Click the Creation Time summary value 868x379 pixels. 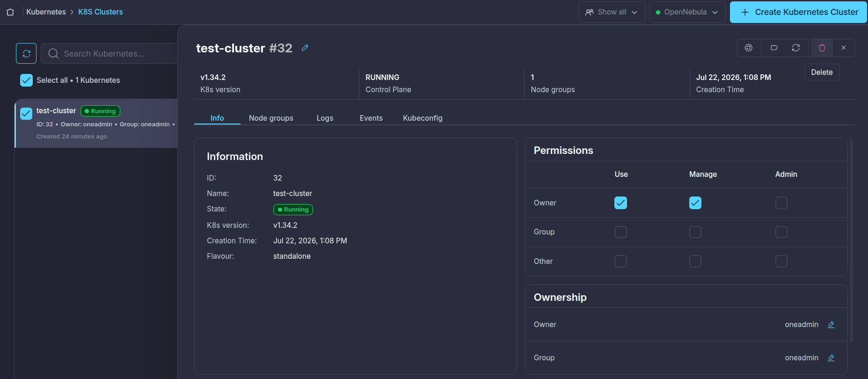coord(733,77)
